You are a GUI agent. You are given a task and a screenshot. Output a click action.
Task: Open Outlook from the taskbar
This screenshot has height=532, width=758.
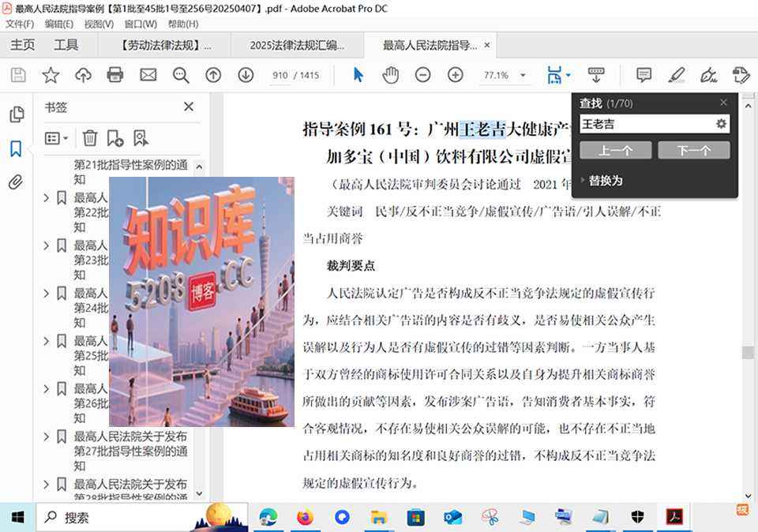(453, 518)
